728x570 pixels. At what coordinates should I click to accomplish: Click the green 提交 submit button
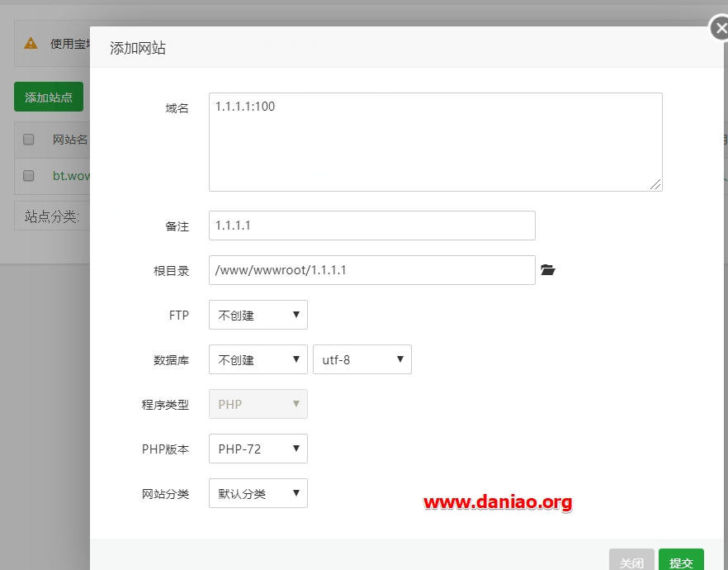coord(681,560)
